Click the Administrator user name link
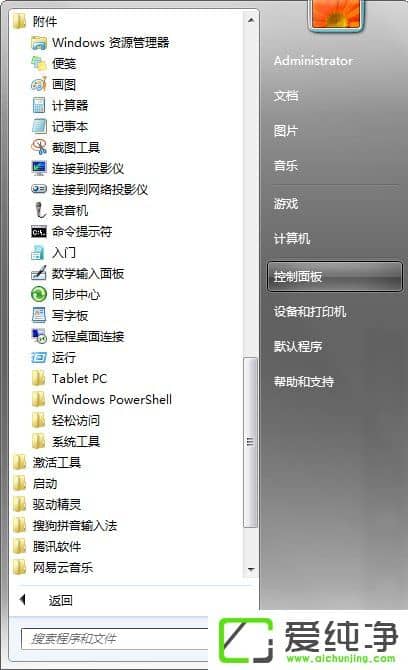Screen dimensions: 408x670 coord(313,61)
